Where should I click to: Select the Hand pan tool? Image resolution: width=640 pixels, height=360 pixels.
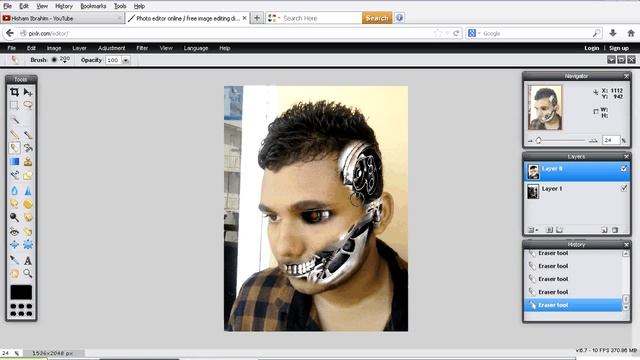coord(14,273)
